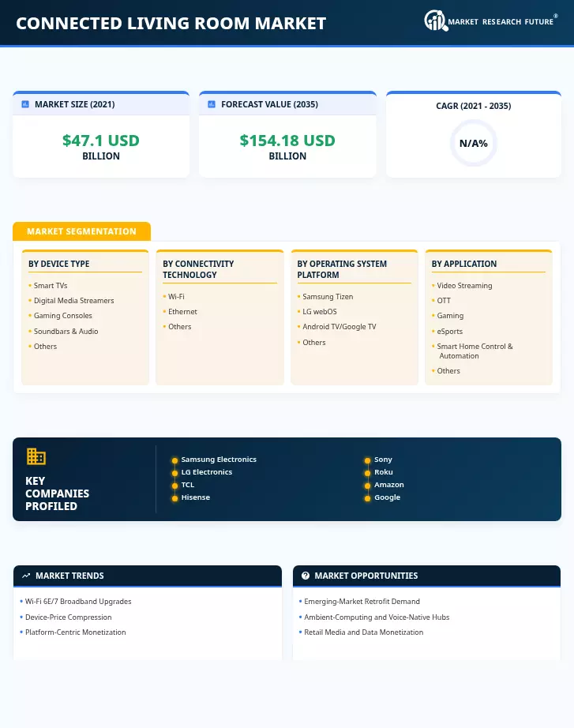Select Others under Connectivity Technology
574x728 pixels.
pos(180,326)
